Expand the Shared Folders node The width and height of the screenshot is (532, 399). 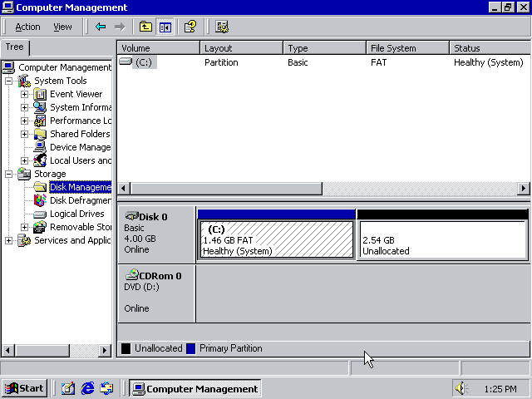[x=24, y=134]
